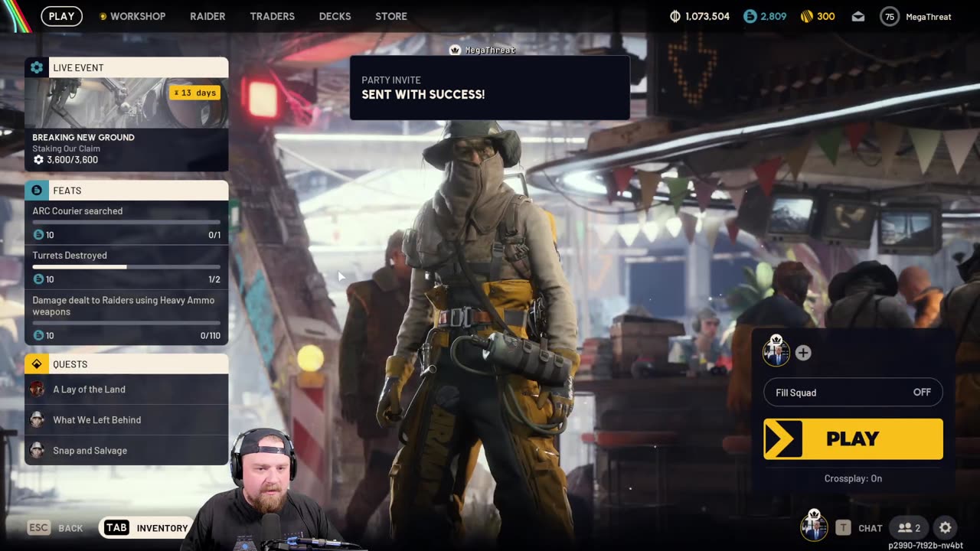The width and height of the screenshot is (980, 551).
Task: Click the gold token icon beside 300
Action: pyautogui.click(x=807, y=16)
